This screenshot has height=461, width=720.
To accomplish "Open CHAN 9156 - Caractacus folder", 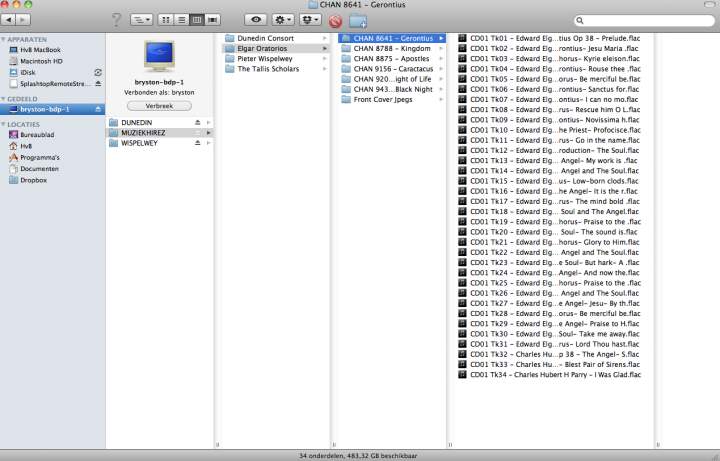I will coord(392,69).
